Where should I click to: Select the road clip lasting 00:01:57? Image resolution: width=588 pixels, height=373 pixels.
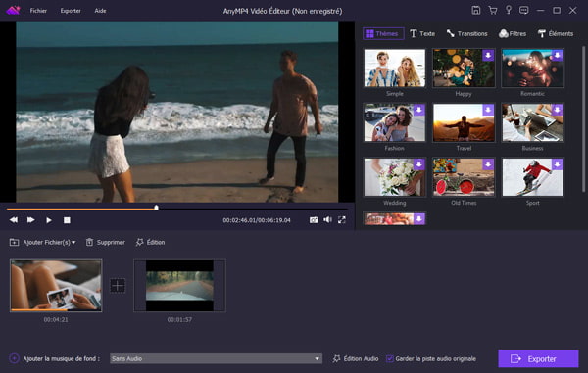179,285
